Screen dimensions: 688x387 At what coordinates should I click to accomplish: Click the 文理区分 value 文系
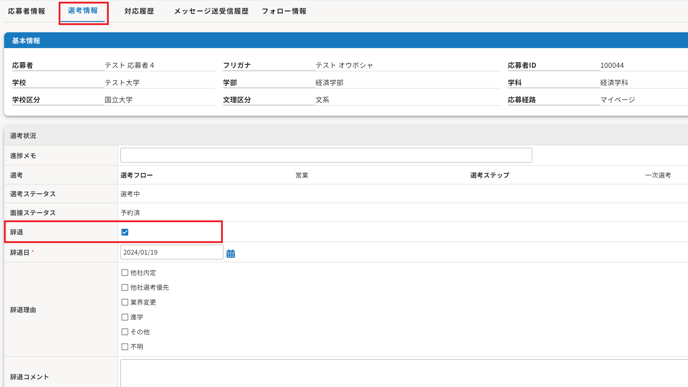click(x=322, y=100)
